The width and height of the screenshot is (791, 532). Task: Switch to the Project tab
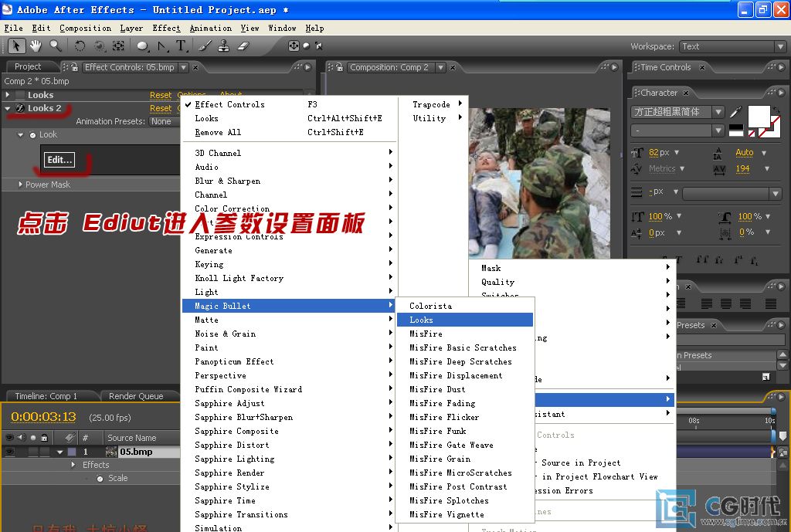tap(28, 66)
